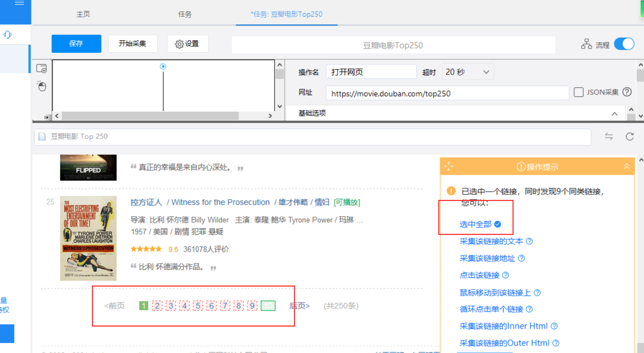Screen dimensions: 644x353
Task: Click page 2 pagination link
Action: click(x=158, y=305)
